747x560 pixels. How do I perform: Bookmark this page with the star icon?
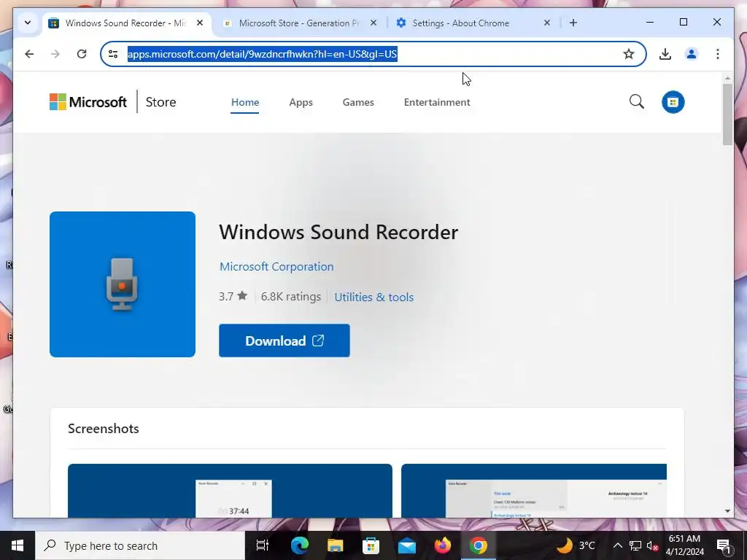tap(629, 54)
